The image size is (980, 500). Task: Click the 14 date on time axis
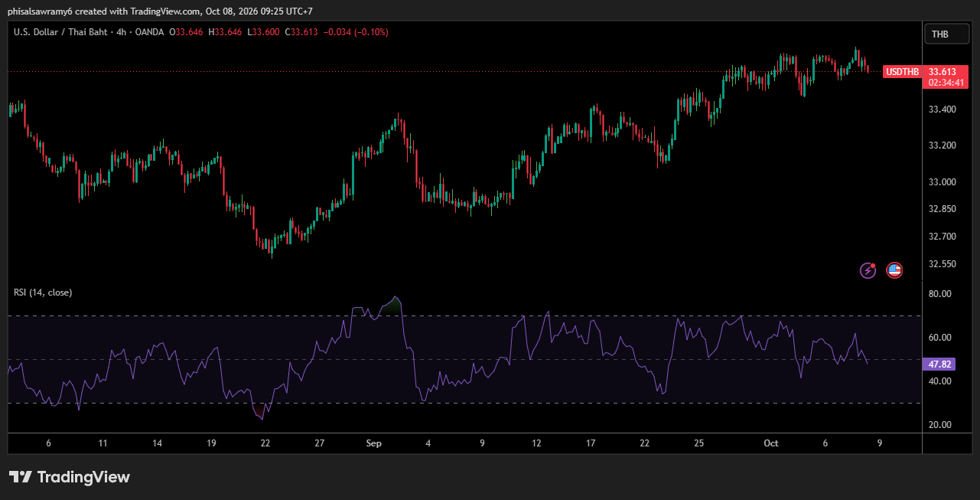point(157,443)
